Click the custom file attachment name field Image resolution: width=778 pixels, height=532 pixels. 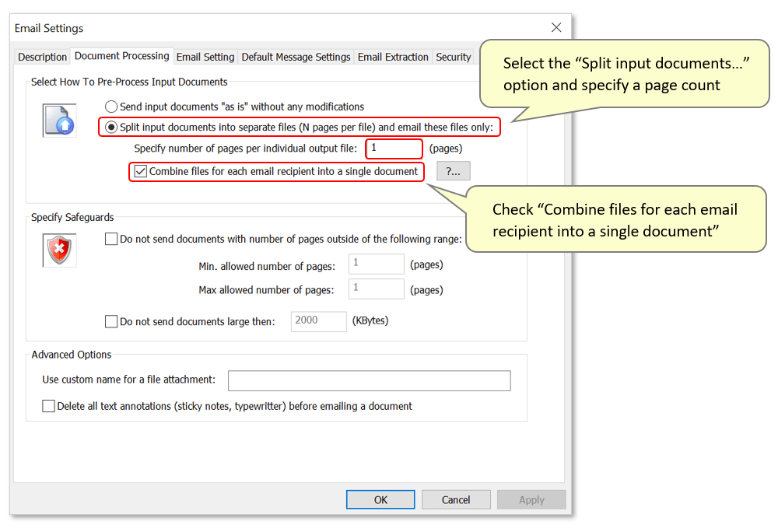(x=369, y=380)
